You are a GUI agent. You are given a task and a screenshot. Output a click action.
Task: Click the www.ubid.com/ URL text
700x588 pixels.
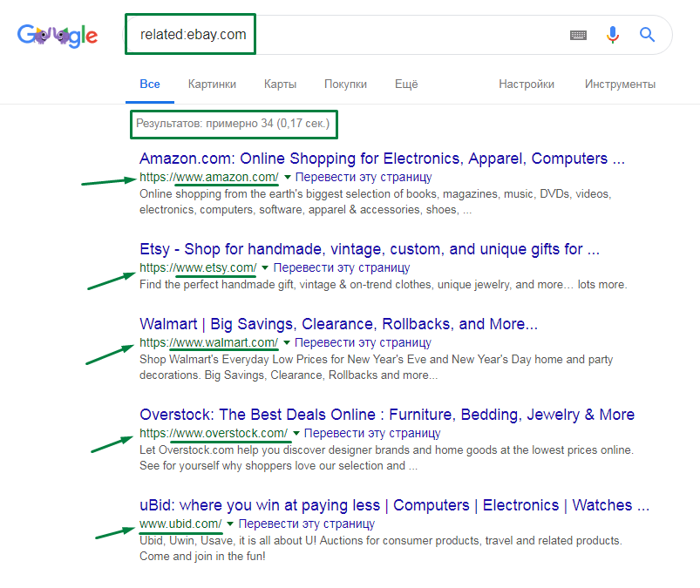pyautogui.click(x=180, y=524)
